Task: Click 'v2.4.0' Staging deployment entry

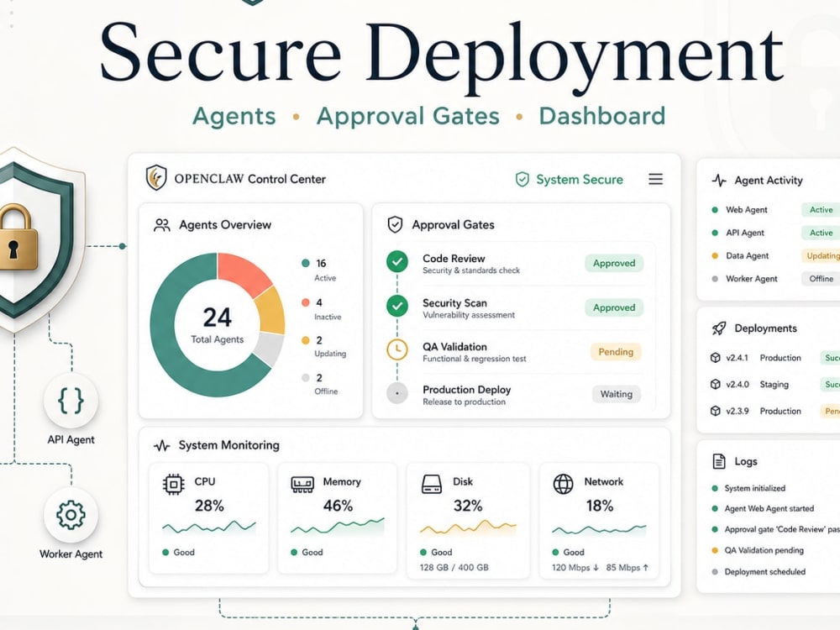Action: 775,384
